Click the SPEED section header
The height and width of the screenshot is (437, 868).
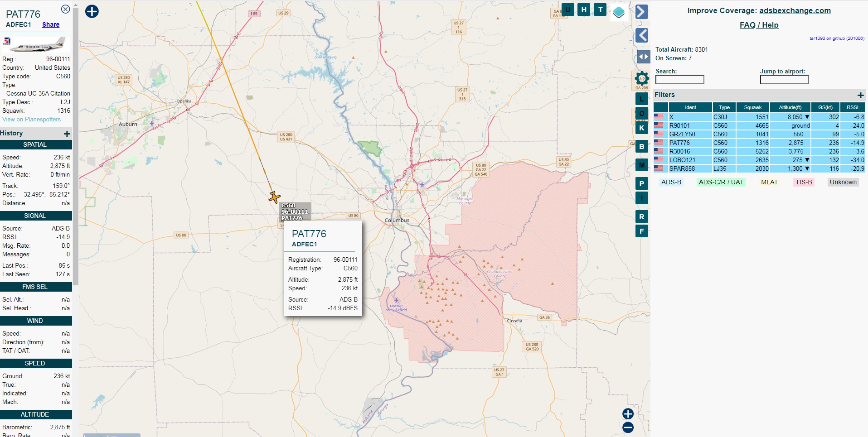pyautogui.click(x=35, y=364)
